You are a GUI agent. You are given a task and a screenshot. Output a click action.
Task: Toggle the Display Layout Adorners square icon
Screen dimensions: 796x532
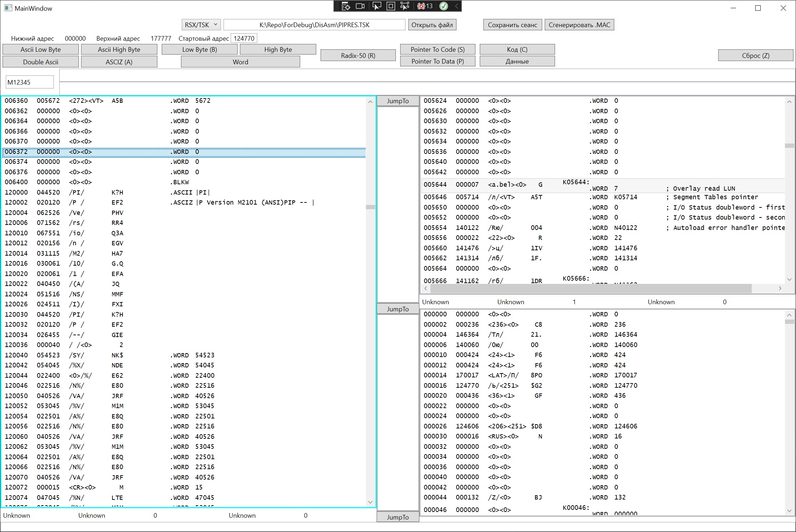point(391,6)
